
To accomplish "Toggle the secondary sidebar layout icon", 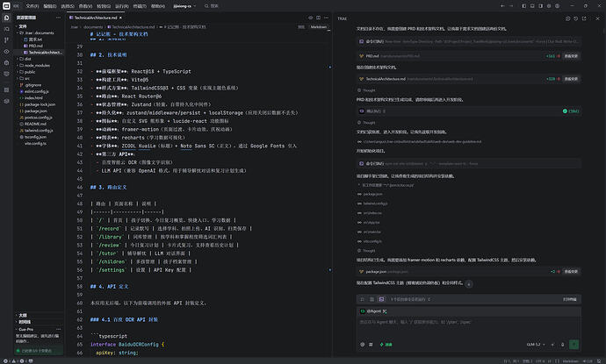I will pyautogui.click(x=540, y=6).
